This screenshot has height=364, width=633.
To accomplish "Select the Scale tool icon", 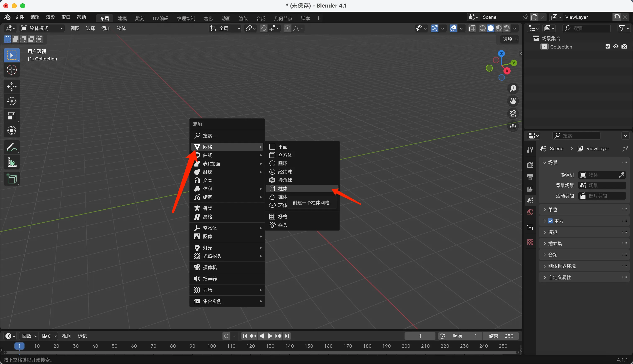I will pyautogui.click(x=12, y=116).
